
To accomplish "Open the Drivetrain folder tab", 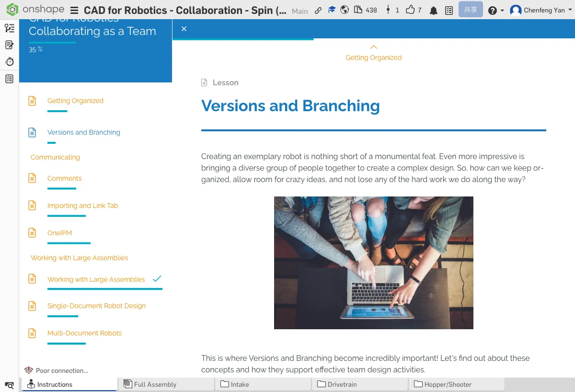I will (x=342, y=384).
